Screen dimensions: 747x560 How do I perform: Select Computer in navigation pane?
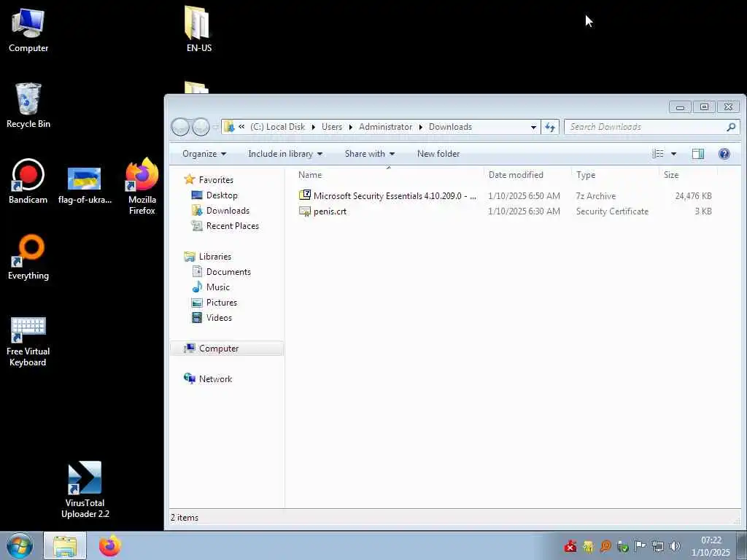point(227,348)
